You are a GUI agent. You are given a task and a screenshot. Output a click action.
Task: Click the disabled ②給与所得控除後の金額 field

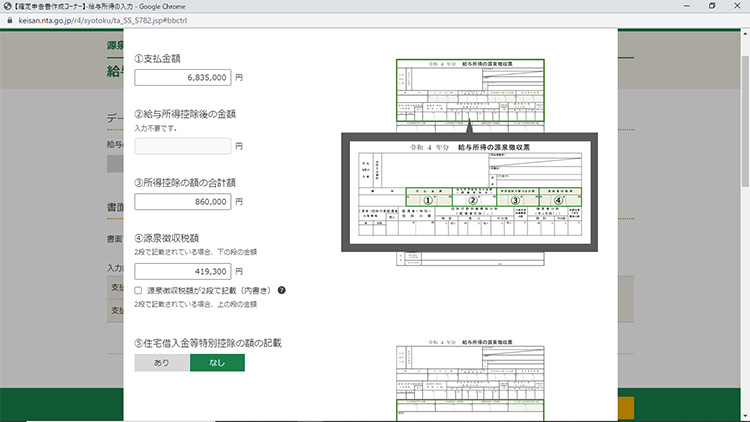183,146
